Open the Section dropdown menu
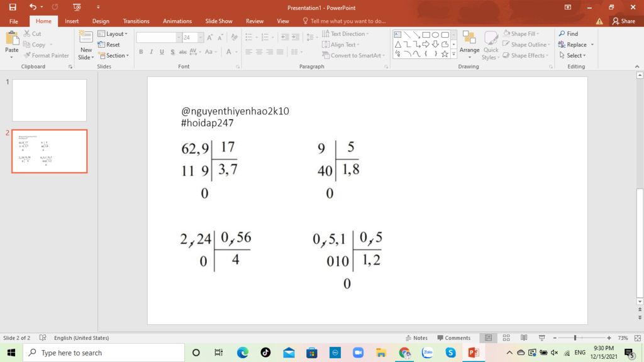Viewport: 644px width, 362px height. click(x=114, y=55)
